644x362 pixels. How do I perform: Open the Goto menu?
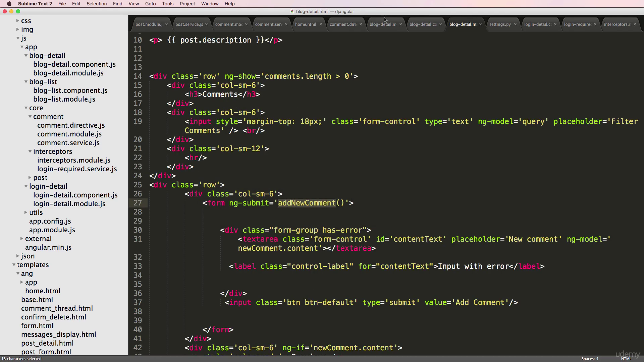(150, 4)
